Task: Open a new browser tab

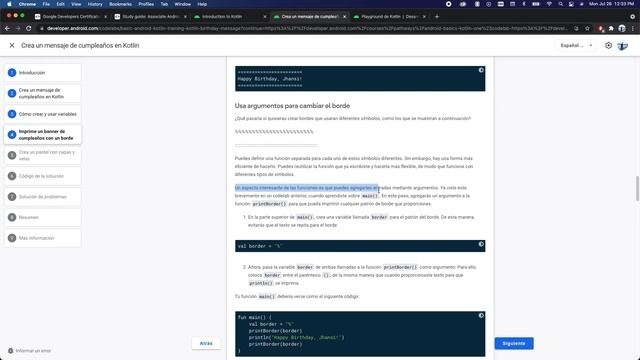Action: pos(437,17)
